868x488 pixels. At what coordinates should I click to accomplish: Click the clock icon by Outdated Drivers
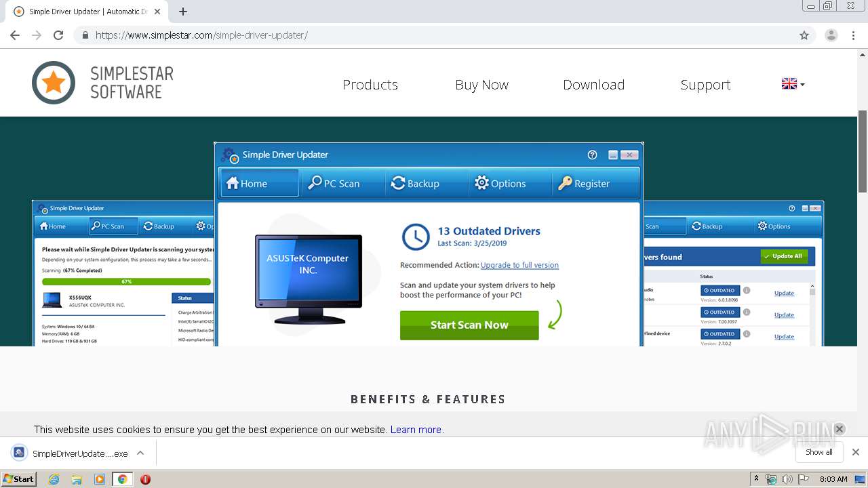pyautogui.click(x=416, y=237)
